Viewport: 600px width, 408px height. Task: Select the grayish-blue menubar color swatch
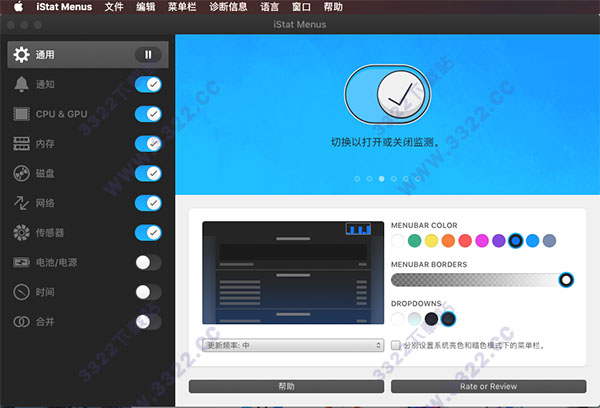[549, 241]
